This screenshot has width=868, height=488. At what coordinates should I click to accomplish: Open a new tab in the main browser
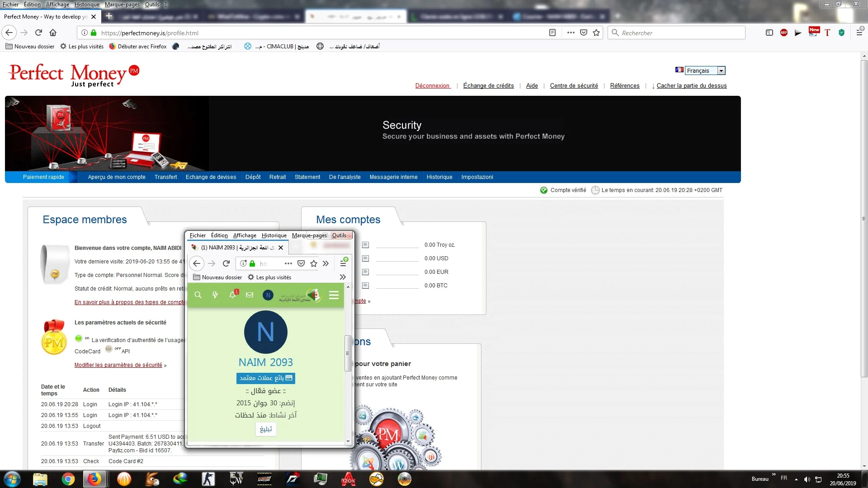point(109,16)
